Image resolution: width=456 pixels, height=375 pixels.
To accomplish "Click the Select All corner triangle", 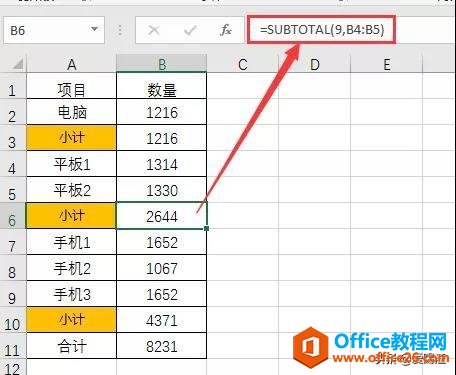I will [x=18, y=64].
